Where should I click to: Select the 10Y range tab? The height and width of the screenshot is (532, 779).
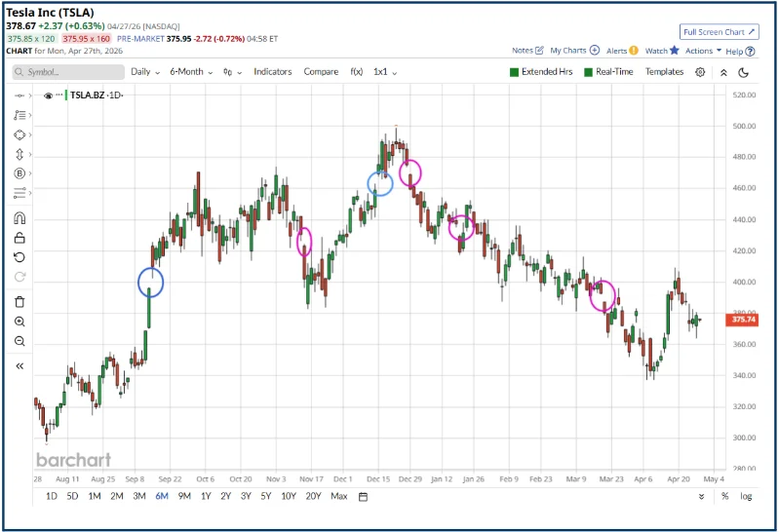289,496
